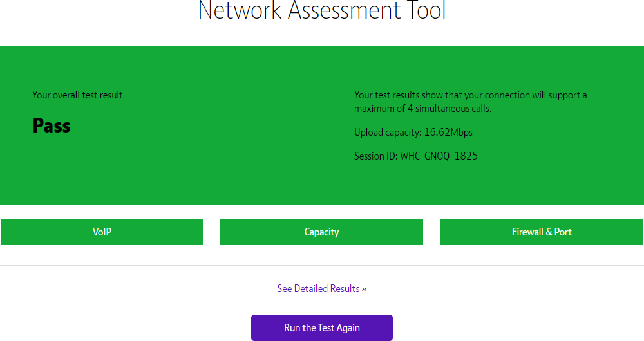This screenshot has width=644, height=341.
Task: Open the Firewall & Port results section
Action: coord(542,232)
